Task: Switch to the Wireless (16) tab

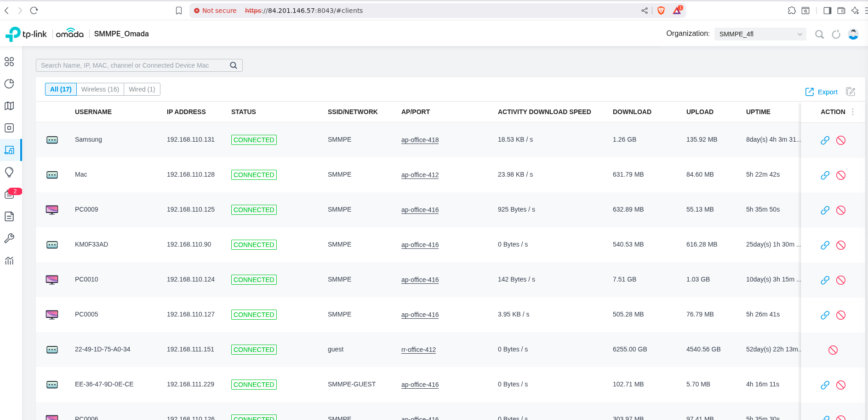Action: (100, 89)
